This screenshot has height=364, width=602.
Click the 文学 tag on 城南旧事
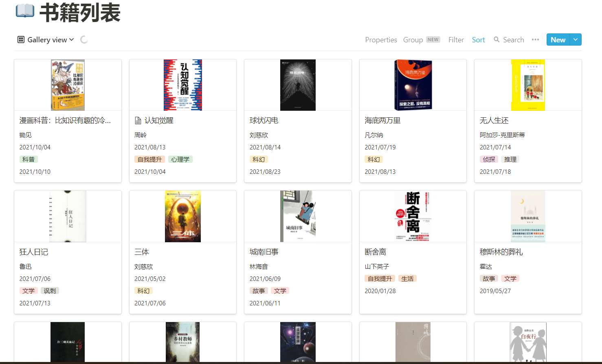280,291
